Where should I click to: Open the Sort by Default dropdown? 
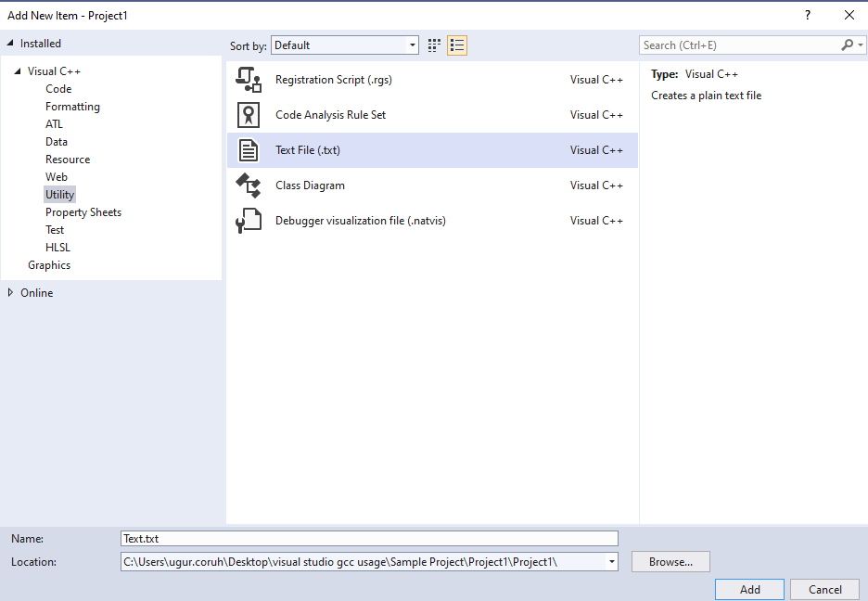(344, 45)
